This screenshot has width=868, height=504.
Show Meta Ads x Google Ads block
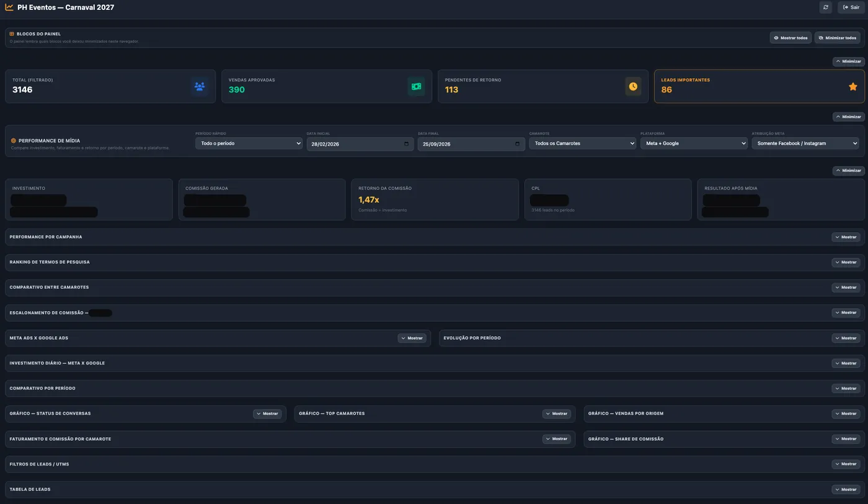click(412, 338)
